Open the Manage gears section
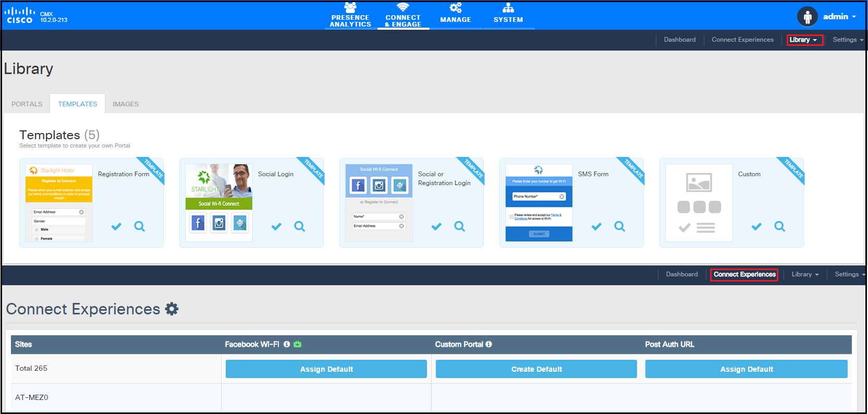Viewport: 868px width, 414px height. click(x=455, y=14)
